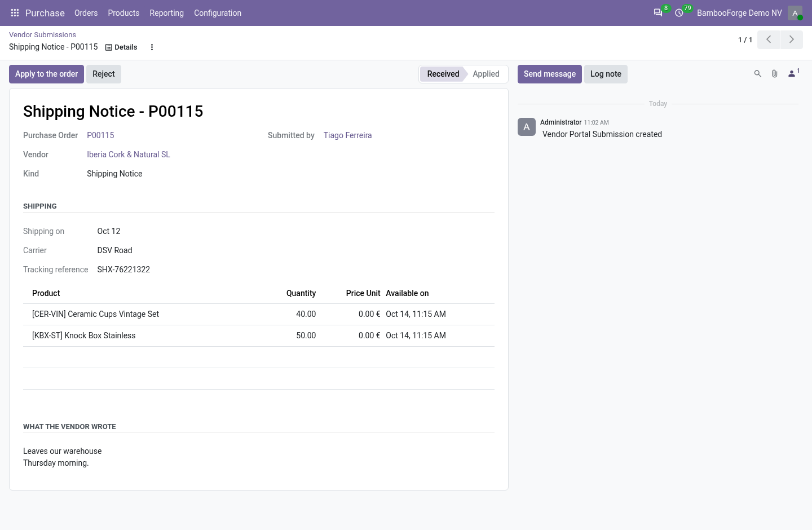Screen dimensions: 812x530
Task: Switch company BambooForge Demo NV
Action: (x=739, y=13)
